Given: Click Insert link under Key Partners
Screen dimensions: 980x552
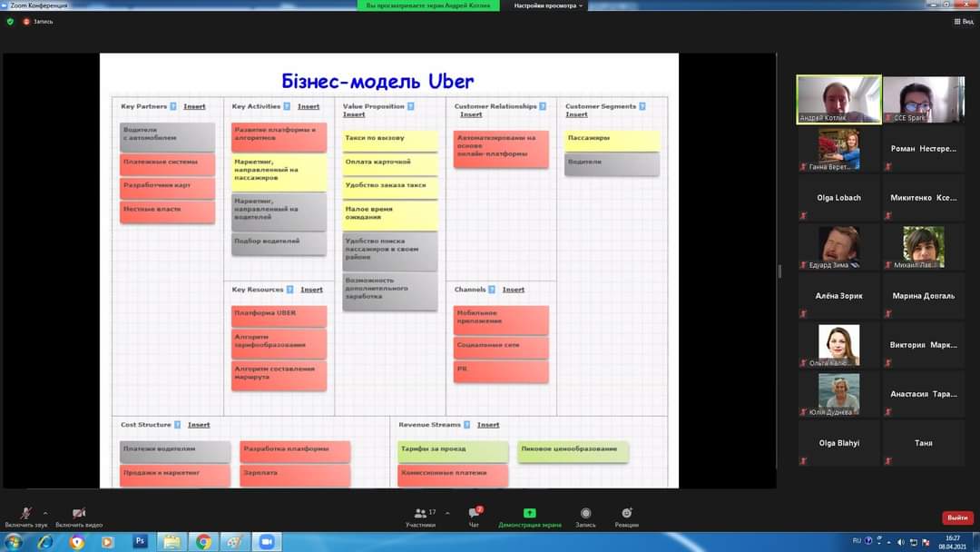Looking at the screenshot, I should [194, 106].
